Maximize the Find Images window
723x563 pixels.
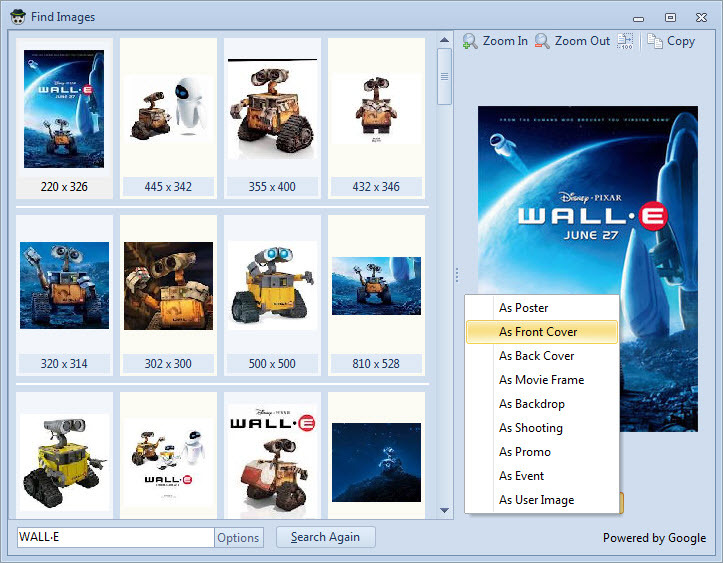(670, 18)
